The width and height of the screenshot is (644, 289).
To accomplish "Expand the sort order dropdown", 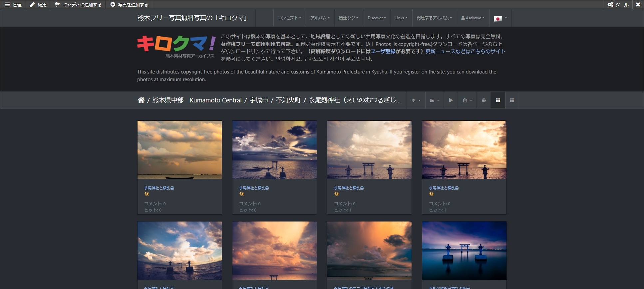I will (x=416, y=100).
